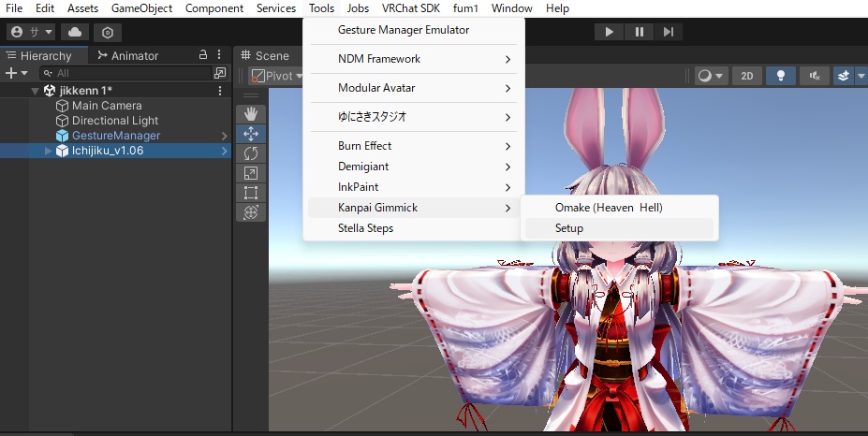Open jikkenn 1 scene options menu
868x436 pixels.
[x=220, y=90]
